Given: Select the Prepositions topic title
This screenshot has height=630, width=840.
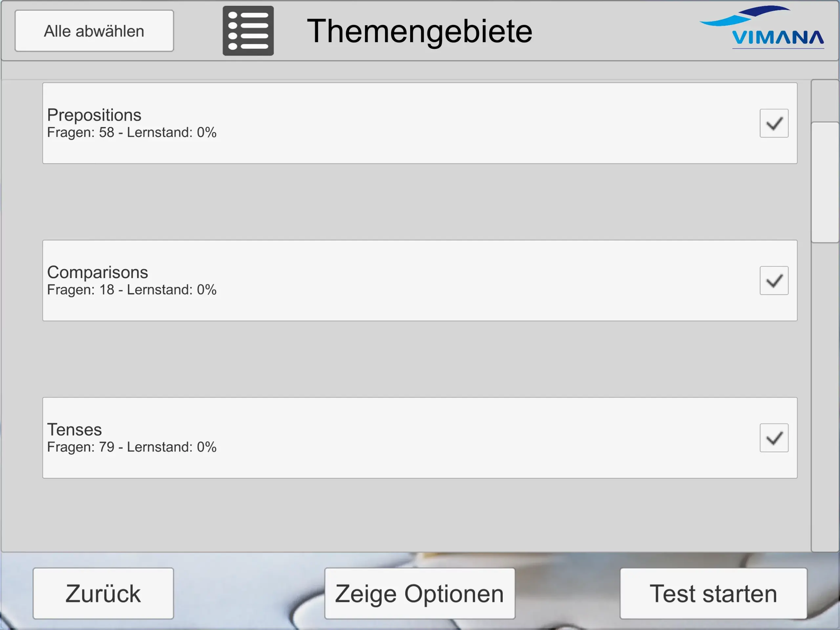Looking at the screenshot, I should click(x=94, y=115).
